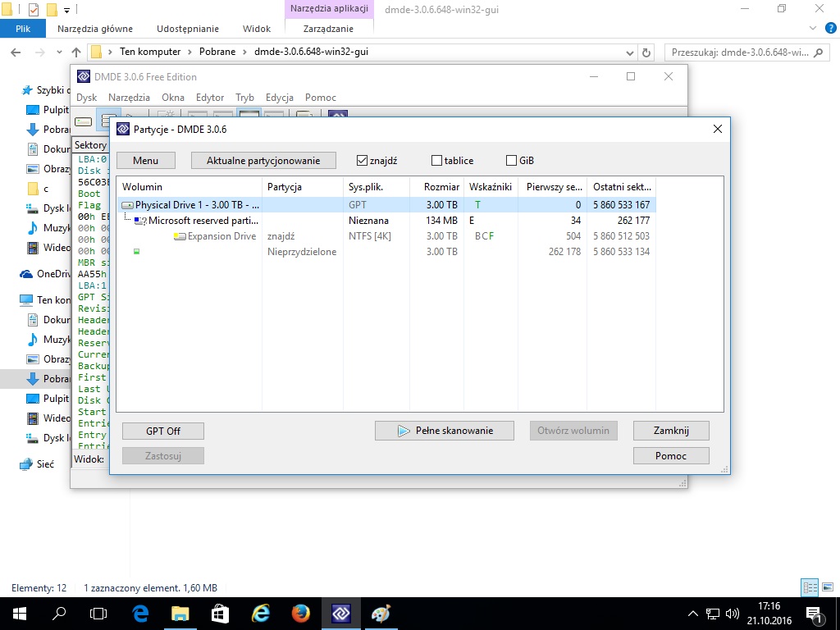840x630 pixels.
Task: Refresh the Explorer address bar
Action: pyautogui.click(x=646, y=52)
